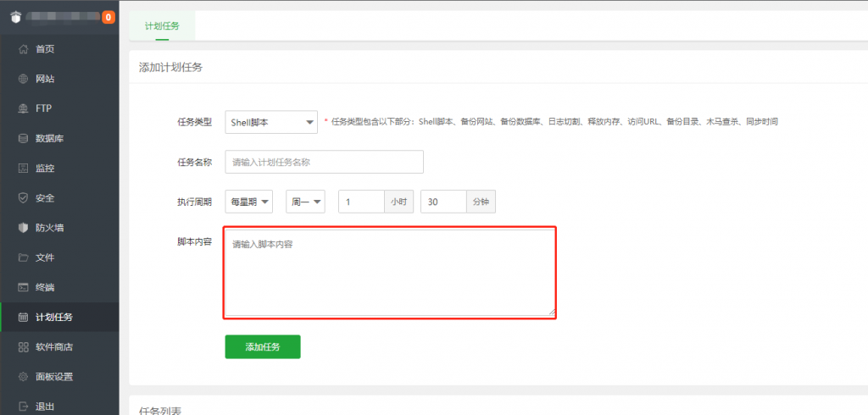Click the 任务名称 field label
This screenshot has width=868, height=415.
click(194, 162)
